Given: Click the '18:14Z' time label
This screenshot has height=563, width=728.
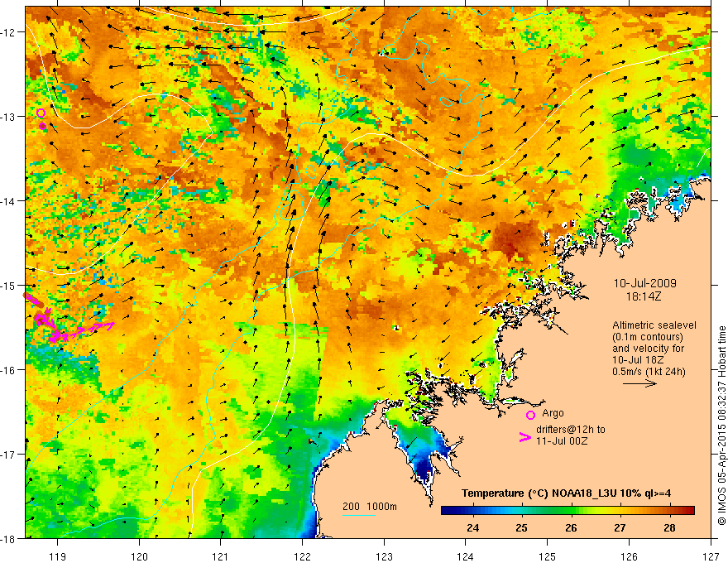Looking at the screenshot, I should (x=644, y=296).
